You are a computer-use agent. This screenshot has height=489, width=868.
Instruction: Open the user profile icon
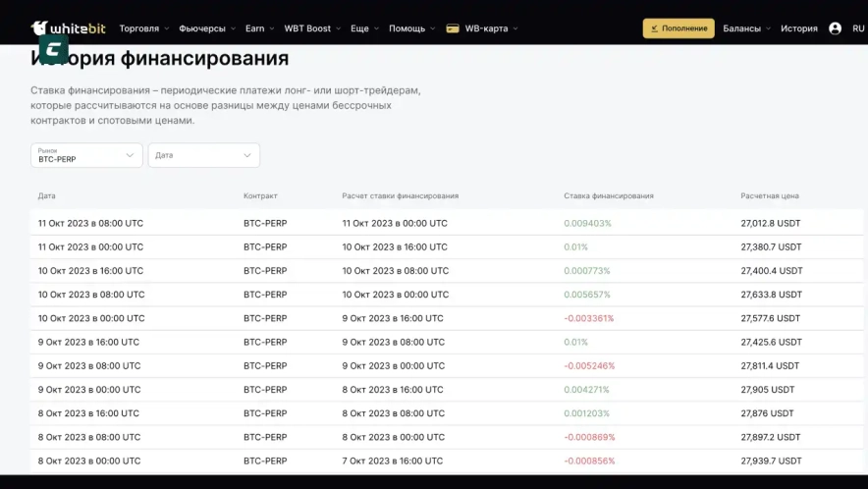[x=835, y=28]
